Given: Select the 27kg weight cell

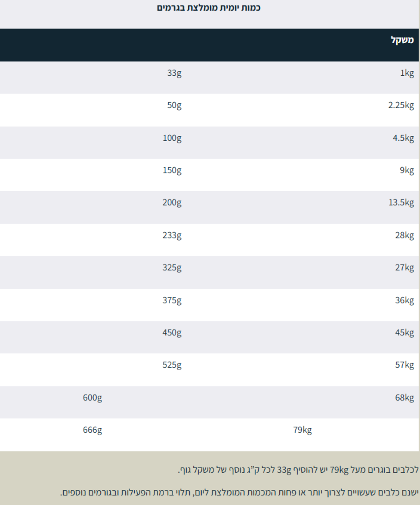Looking at the screenshot, I should pos(405,268).
